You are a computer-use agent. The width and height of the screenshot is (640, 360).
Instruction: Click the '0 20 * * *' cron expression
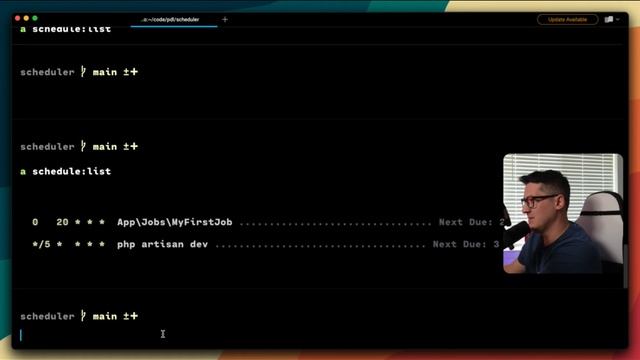pos(69,222)
